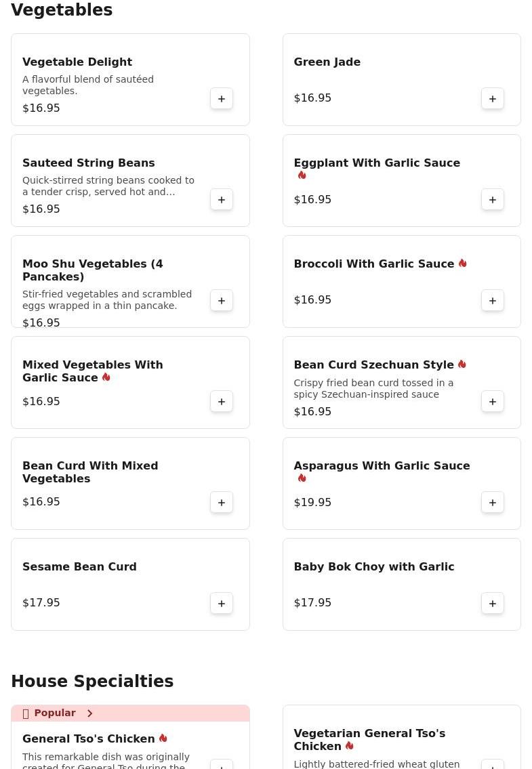Add Asparagus With Garlic Sauce to cart
The width and height of the screenshot is (532, 769).
point(493,503)
